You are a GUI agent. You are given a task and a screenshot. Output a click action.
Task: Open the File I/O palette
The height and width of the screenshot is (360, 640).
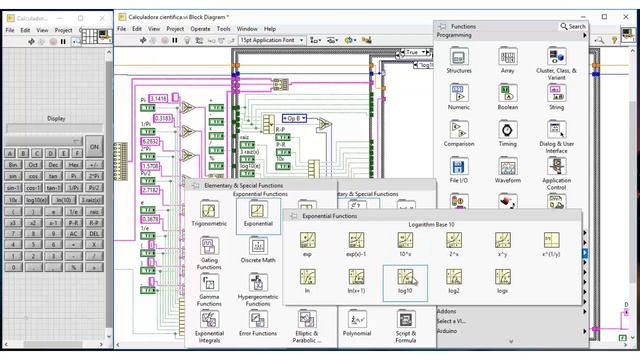click(x=459, y=170)
